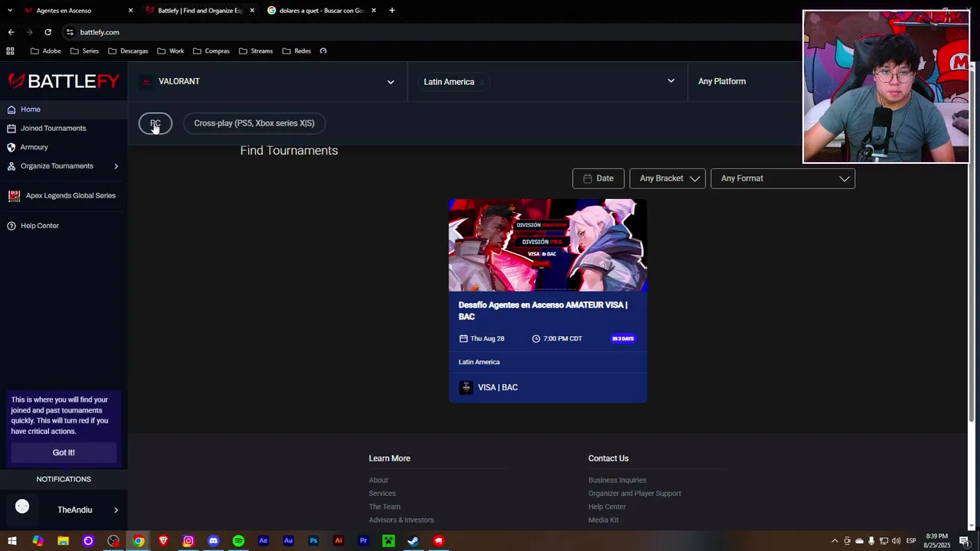Open the Desafío Agentes en Ascenso tournament banner
This screenshot has height=551, width=980.
click(x=547, y=245)
